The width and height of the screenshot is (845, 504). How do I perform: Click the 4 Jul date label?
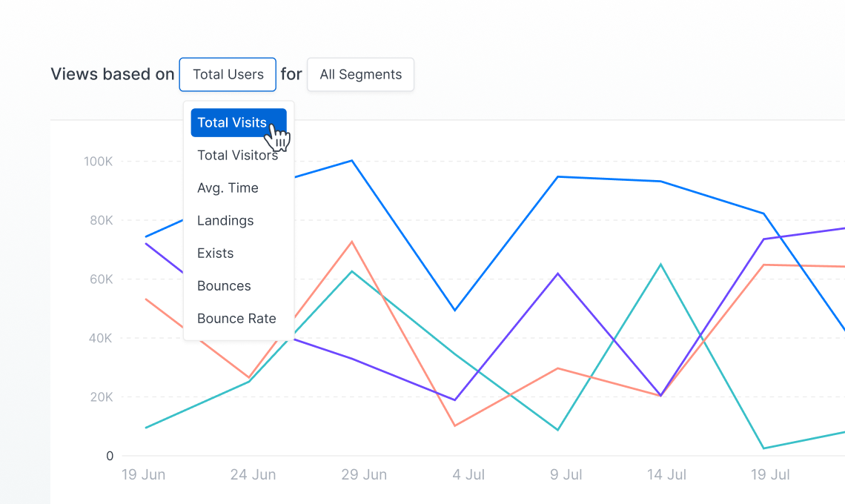pos(468,474)
